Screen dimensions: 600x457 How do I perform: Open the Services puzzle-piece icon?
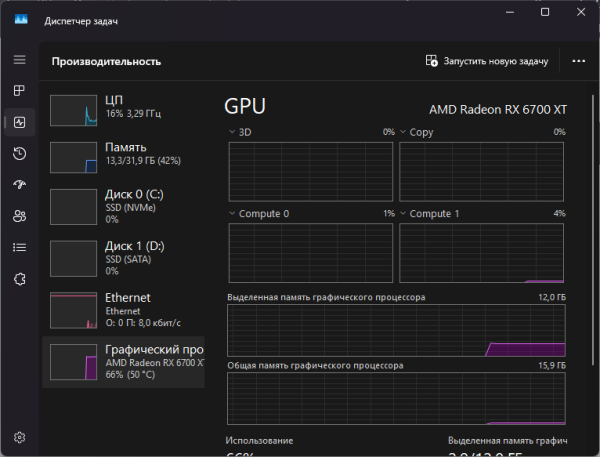coord(19,278)
